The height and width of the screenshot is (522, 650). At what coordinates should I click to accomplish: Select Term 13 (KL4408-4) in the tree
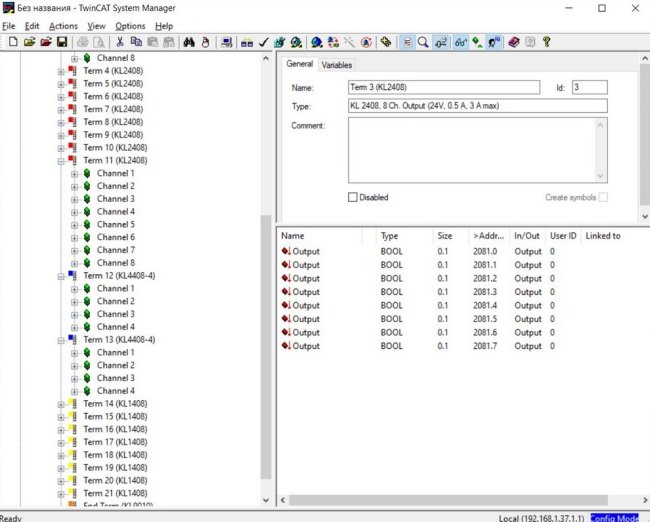tap(118, 340)
